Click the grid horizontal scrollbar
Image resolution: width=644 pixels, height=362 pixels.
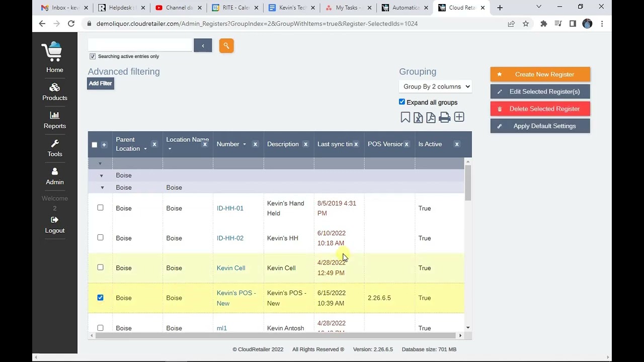(x=276, y=335)
